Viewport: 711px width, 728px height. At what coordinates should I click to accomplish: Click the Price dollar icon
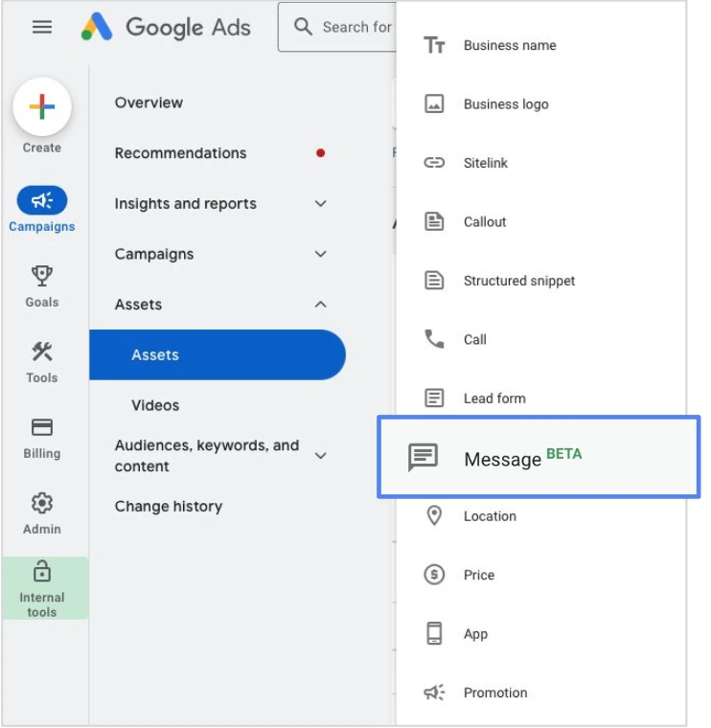click(434, 575)
